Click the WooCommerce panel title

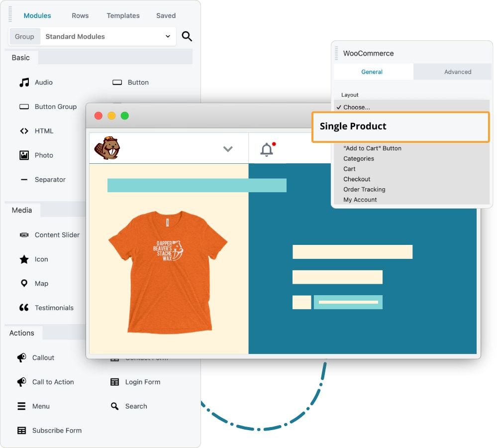pos(368,53)
